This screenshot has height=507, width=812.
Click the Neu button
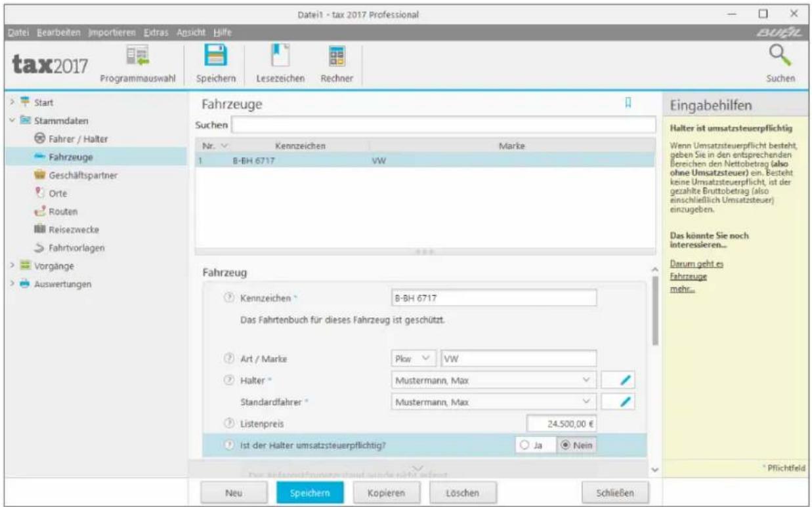[x=234, y=492]
